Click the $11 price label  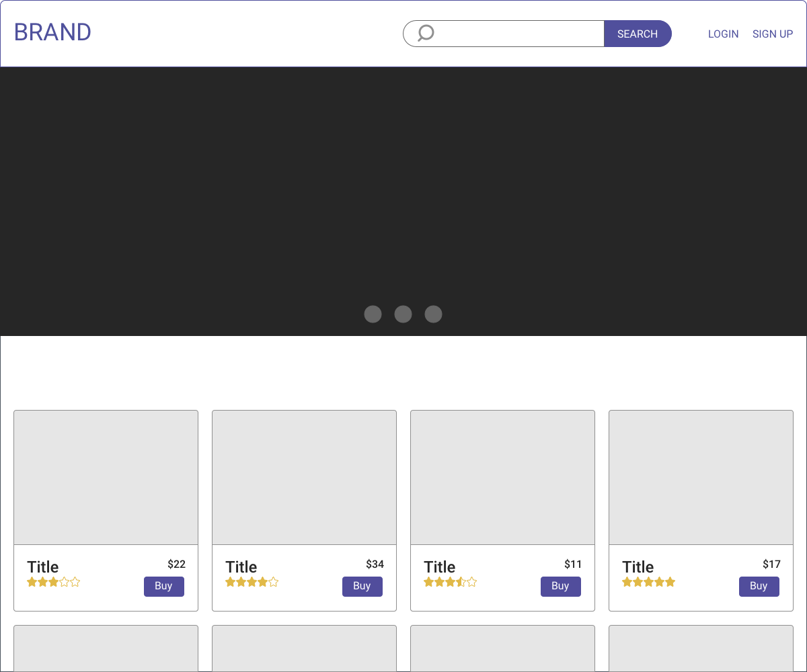coord(573,564)
